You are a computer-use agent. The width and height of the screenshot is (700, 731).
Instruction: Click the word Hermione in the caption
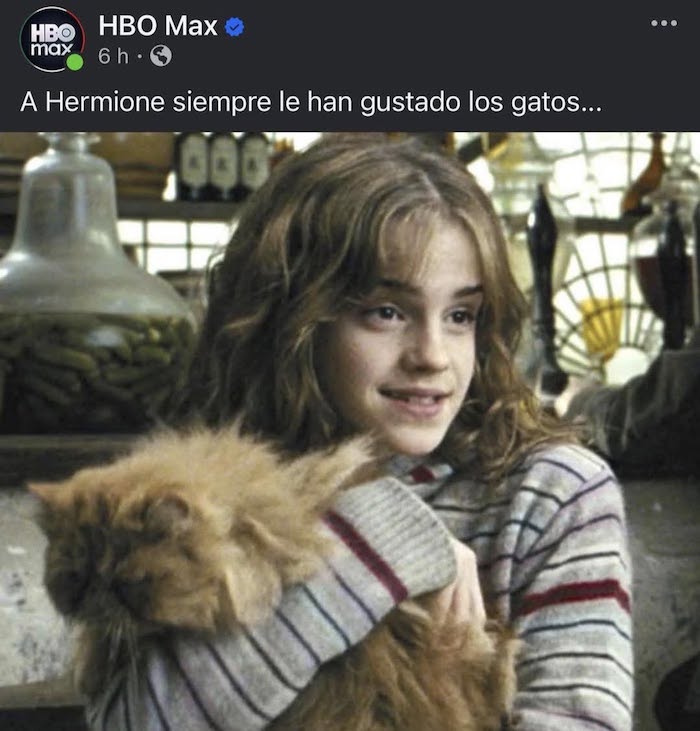click(105, 102)
